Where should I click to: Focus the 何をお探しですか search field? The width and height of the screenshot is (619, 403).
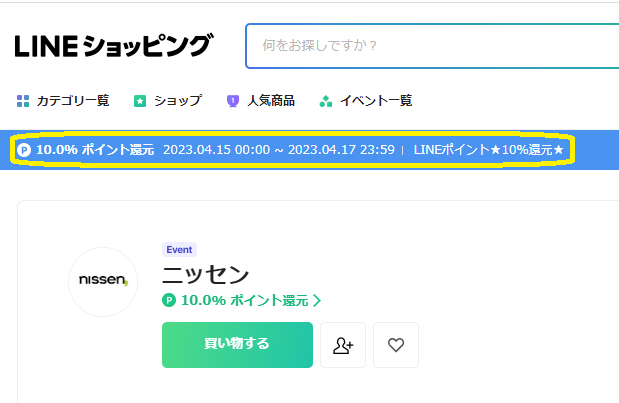point(432,46)
